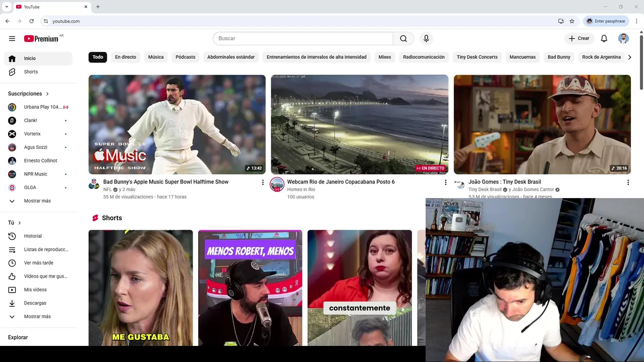Open the account avatar menu
The width and height of the screenshot is (644, 362).
[623, 39]
